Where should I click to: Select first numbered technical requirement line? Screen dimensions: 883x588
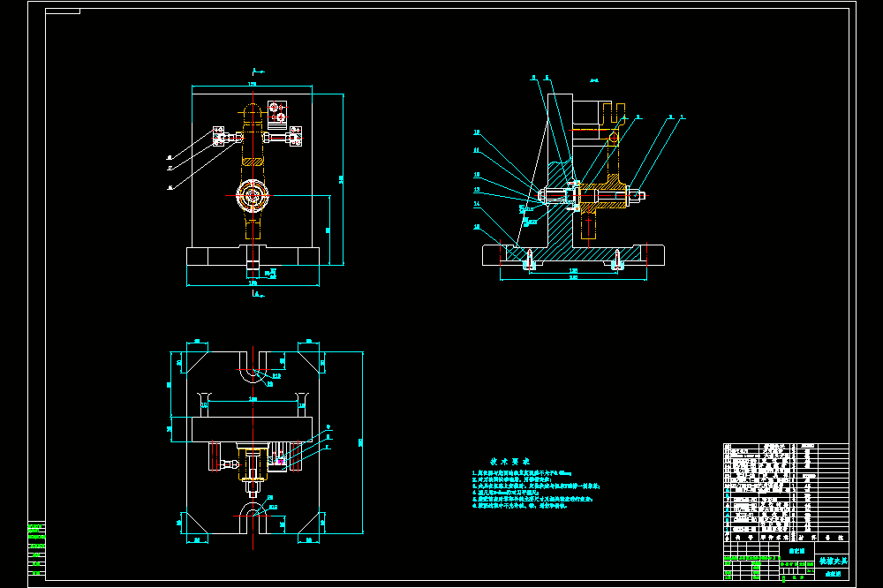[522, 473]
